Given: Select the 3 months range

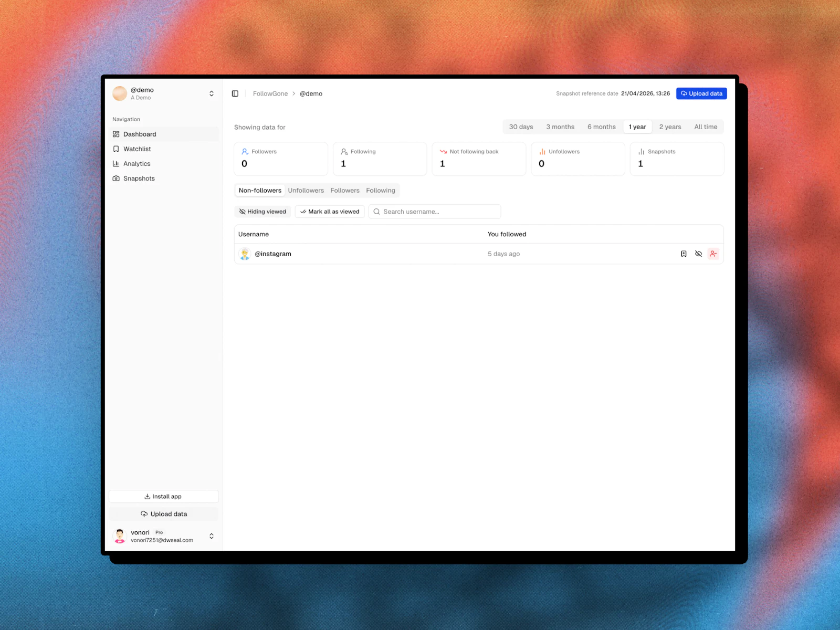Looking at the screenshot, I should tap(560, 127).
